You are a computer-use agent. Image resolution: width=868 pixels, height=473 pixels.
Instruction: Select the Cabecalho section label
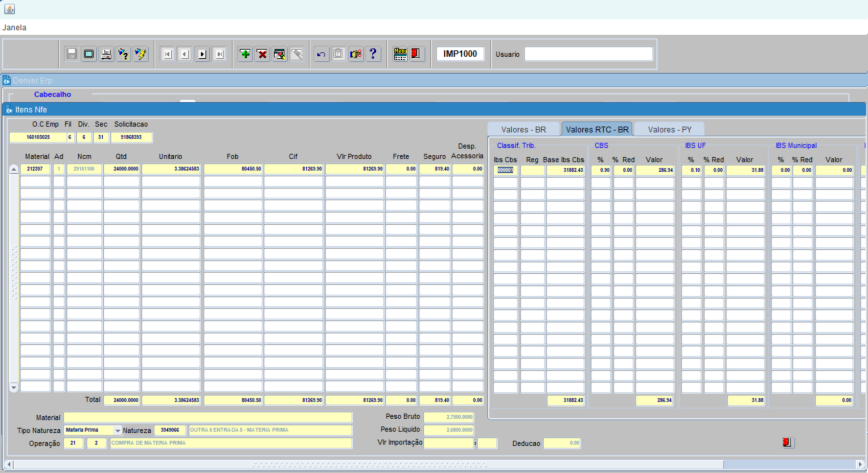pyautogui.click(x=52, y=95)
